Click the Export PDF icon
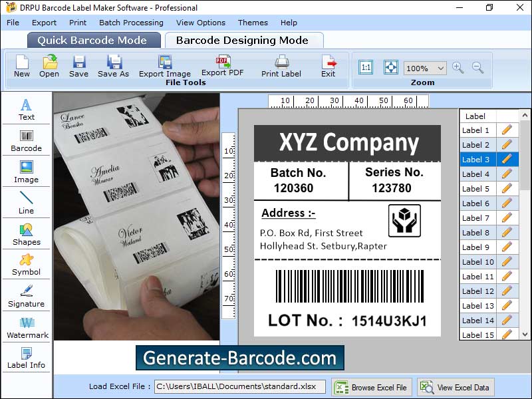532x399 pixels. pyautogui.click(x=222, y=65)
